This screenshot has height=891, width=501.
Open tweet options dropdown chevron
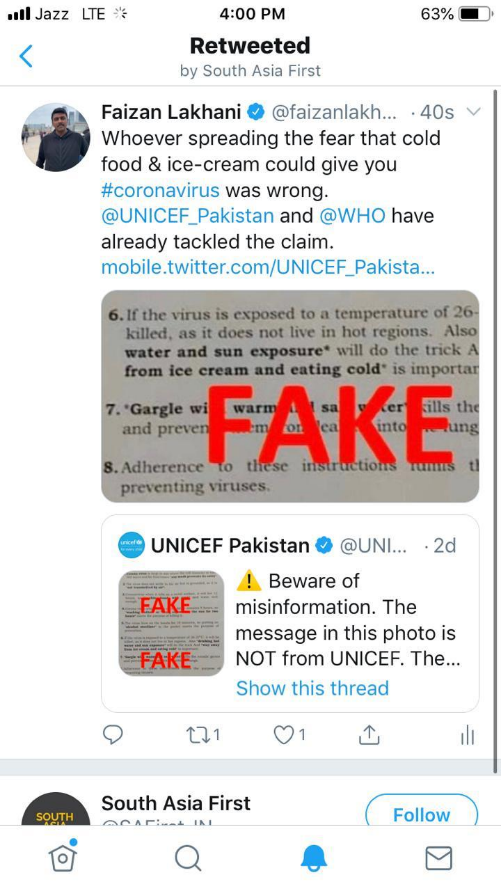click(x=473, y=111)
